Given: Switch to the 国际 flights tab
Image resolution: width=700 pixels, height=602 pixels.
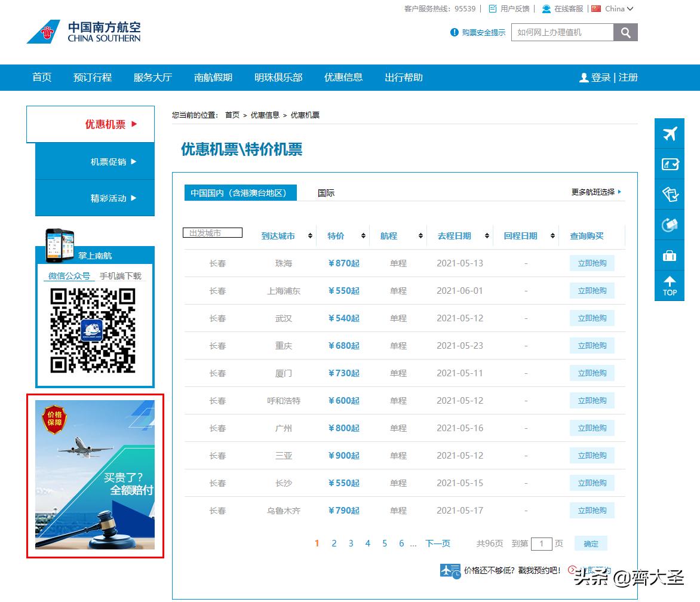Looking at the screenshot, I should 325,192.
